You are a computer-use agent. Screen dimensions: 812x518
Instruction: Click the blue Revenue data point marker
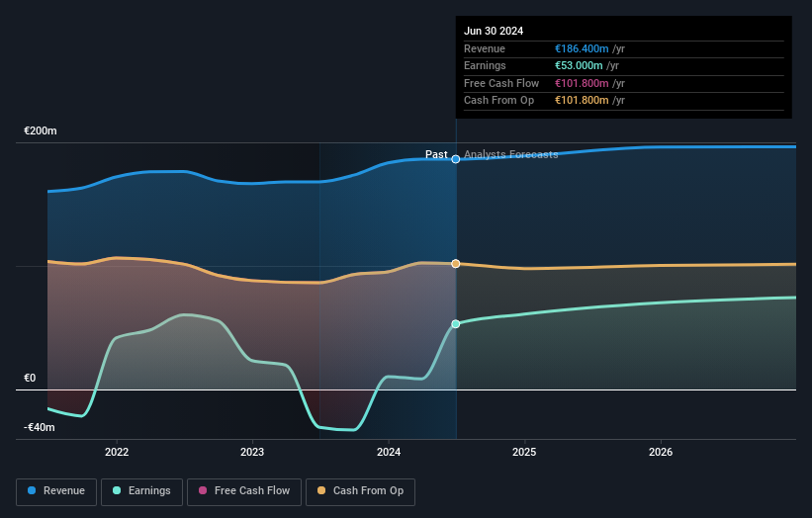pyautogui.click(x=456, y=159)
